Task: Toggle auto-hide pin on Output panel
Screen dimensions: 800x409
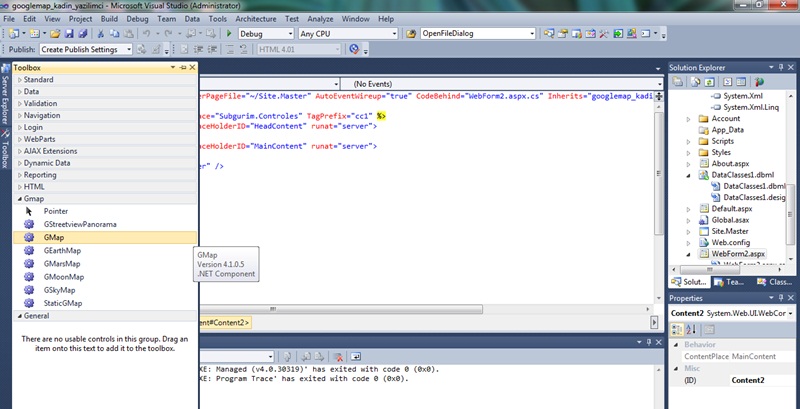Action: [x=649, y=342]
